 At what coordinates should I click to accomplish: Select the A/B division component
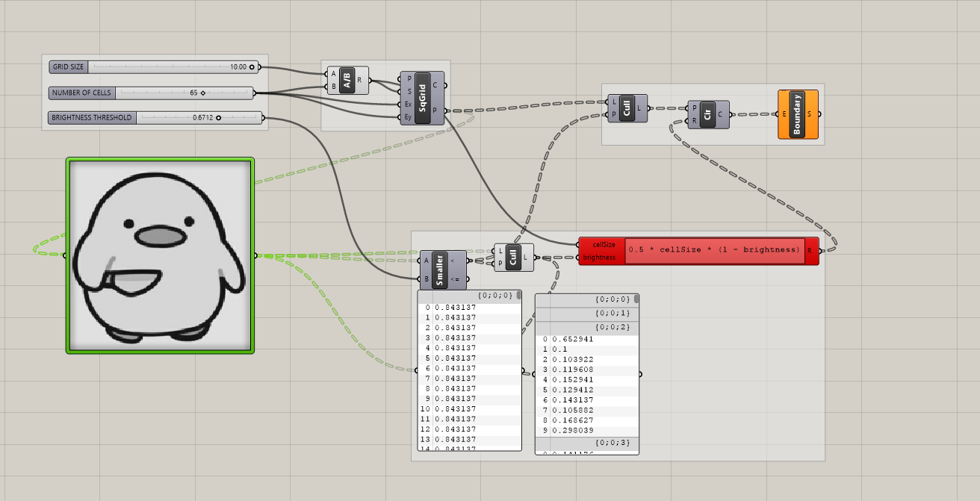point(347,80)
